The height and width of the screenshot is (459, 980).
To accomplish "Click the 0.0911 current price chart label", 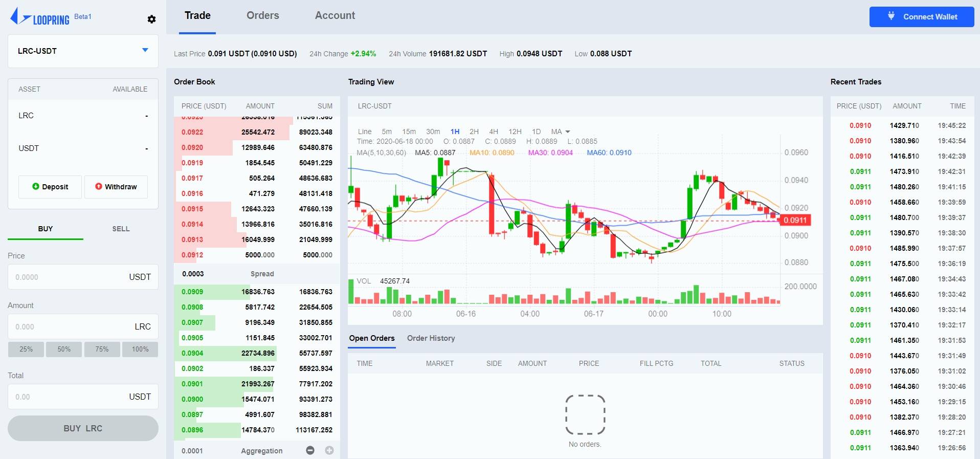I will [795, 220].
